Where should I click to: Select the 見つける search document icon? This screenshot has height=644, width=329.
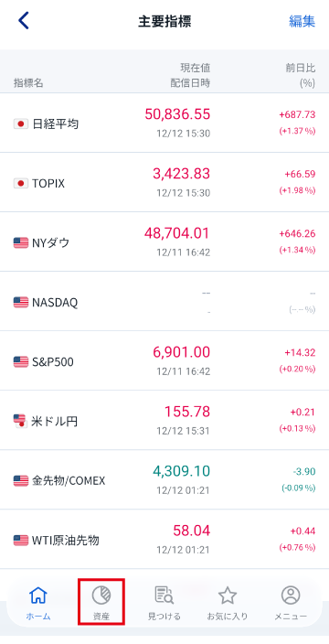164,596
